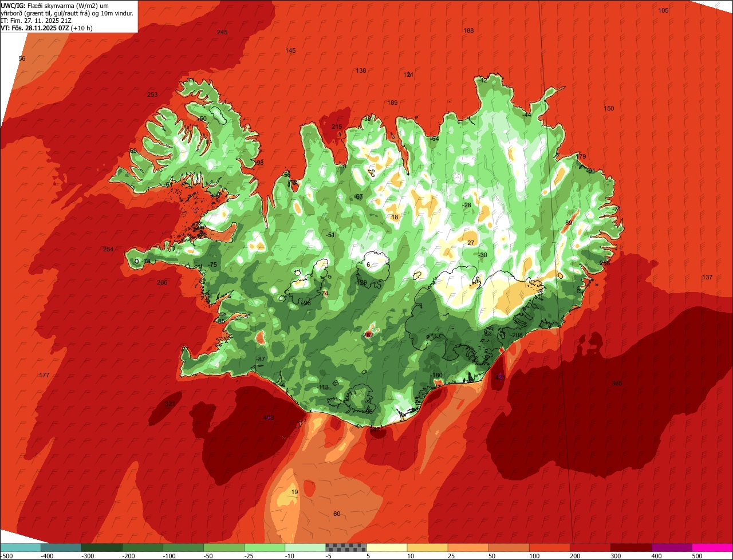Viewport: 733px width, 560px height.
Task: Click the value '145' north of the Westfjords
Action: tap(290, 51)
